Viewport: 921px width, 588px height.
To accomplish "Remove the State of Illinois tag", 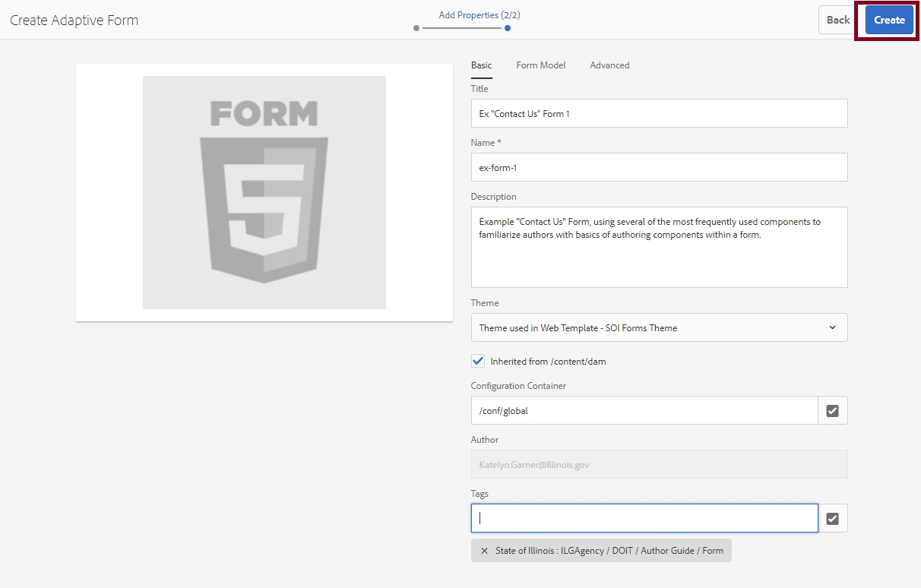I will click(484, 551).
